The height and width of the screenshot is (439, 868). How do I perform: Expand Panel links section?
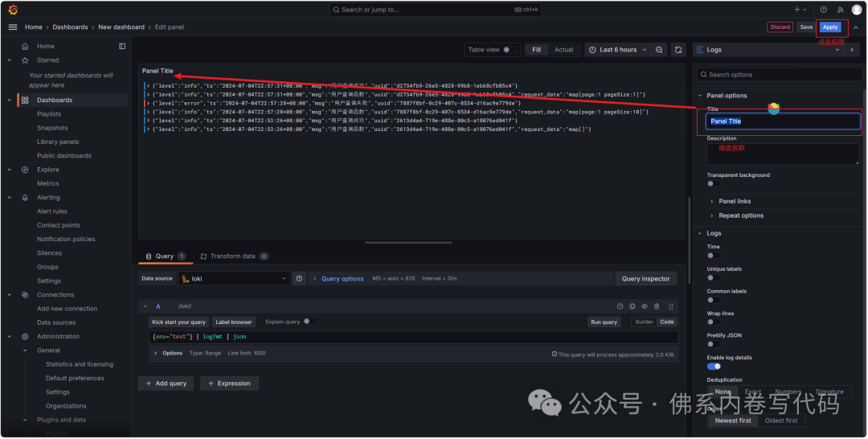[x=734, y=201]
